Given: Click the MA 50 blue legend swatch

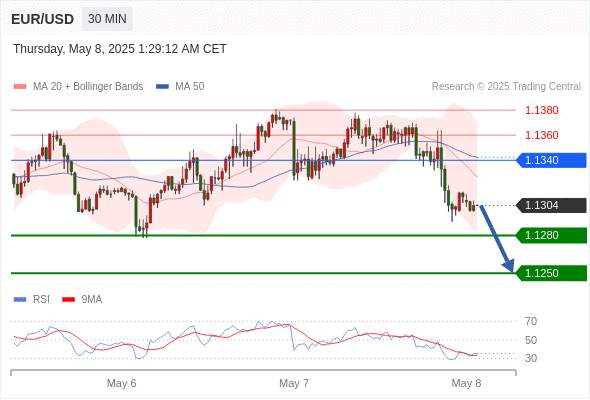Looking at the screenshot, I should click(x=162, y=87).
